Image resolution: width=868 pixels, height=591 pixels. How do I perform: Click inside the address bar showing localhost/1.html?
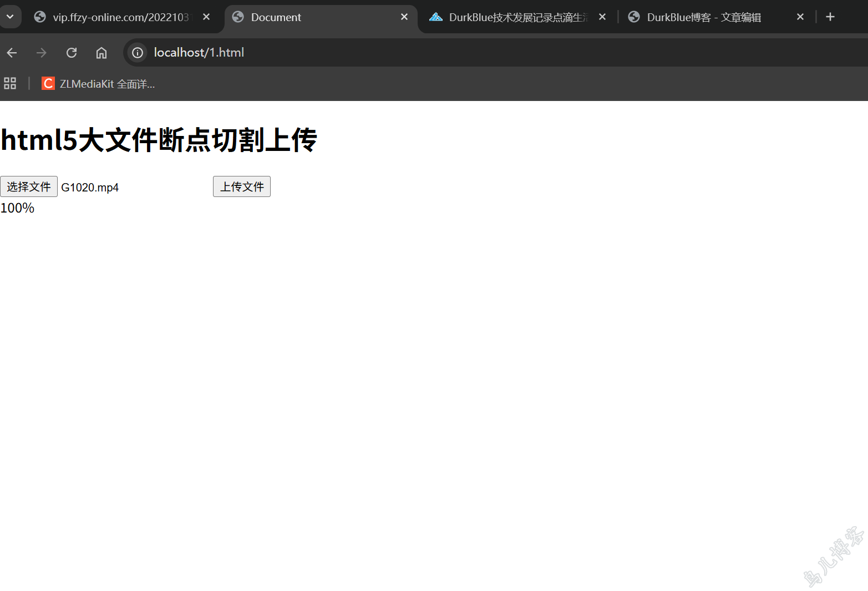[x=199, y=52]
